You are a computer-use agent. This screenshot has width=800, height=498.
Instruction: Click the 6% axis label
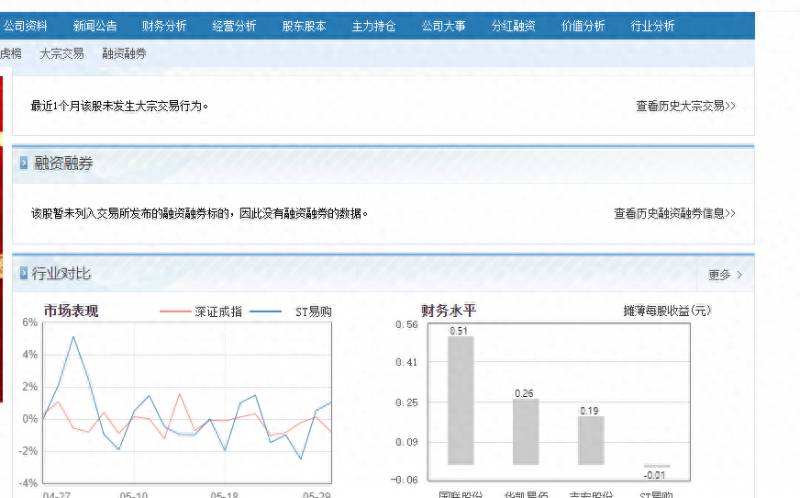[x=30, y=322]
